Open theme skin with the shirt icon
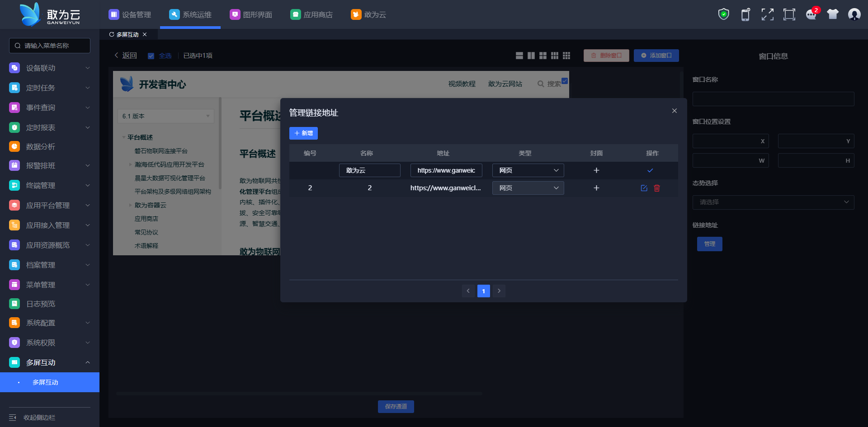 click(833, 14)
